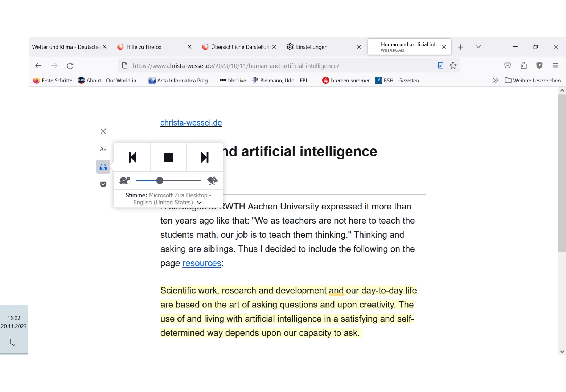This screenshot has height=392, width=566.
Task: Adjust the narration speed slider handle
Action: pyautogui.click(x=160, y=180)
